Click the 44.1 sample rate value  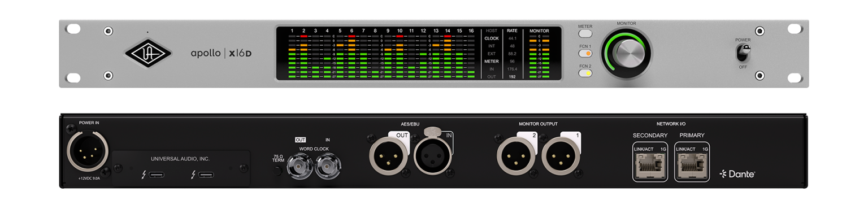[x=512, y=38]
